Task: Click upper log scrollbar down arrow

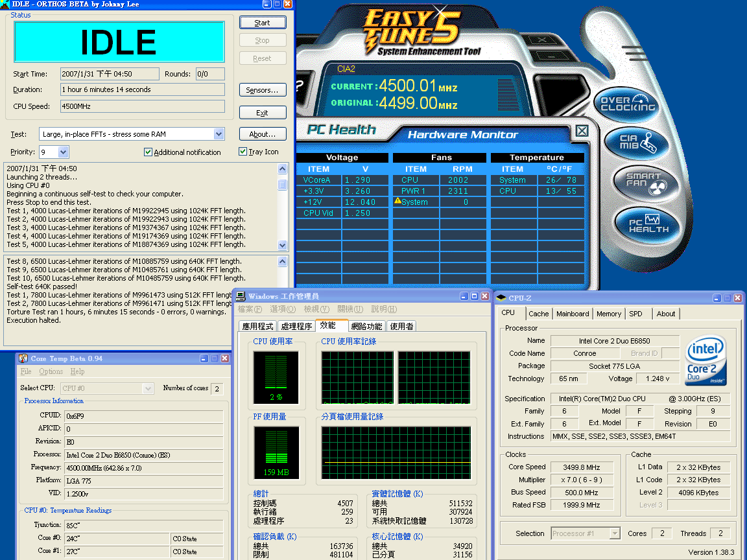Action: (283, 245)
